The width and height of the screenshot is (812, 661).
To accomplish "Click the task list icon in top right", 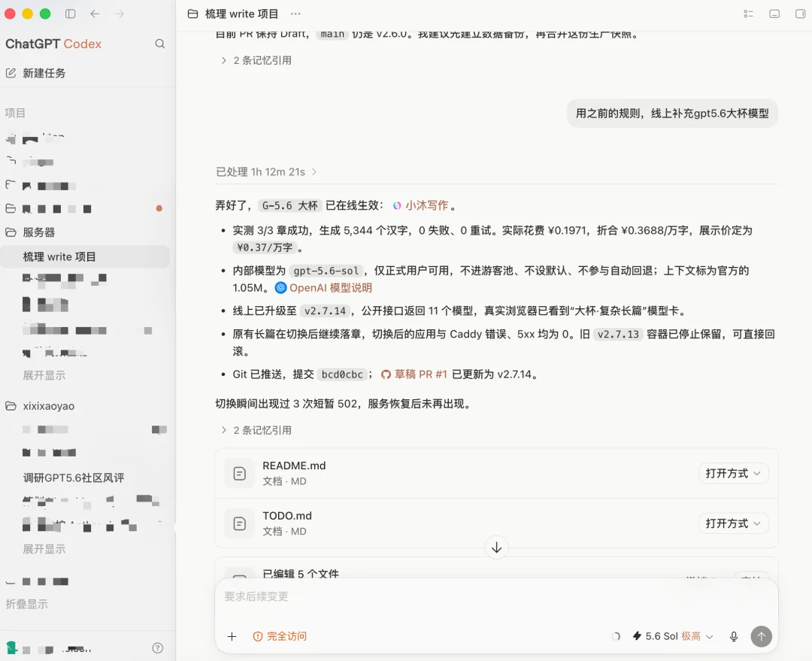I will click(748, 14).
